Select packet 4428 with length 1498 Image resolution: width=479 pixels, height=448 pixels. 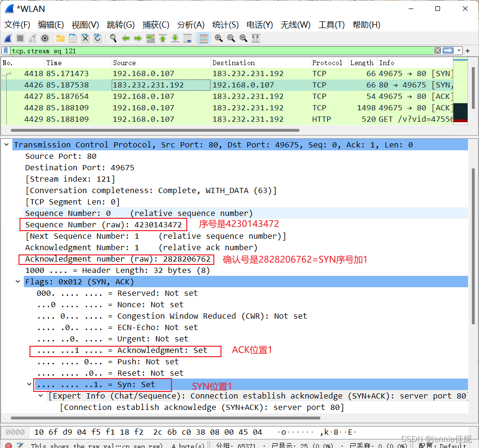click(x=227, y=107)
